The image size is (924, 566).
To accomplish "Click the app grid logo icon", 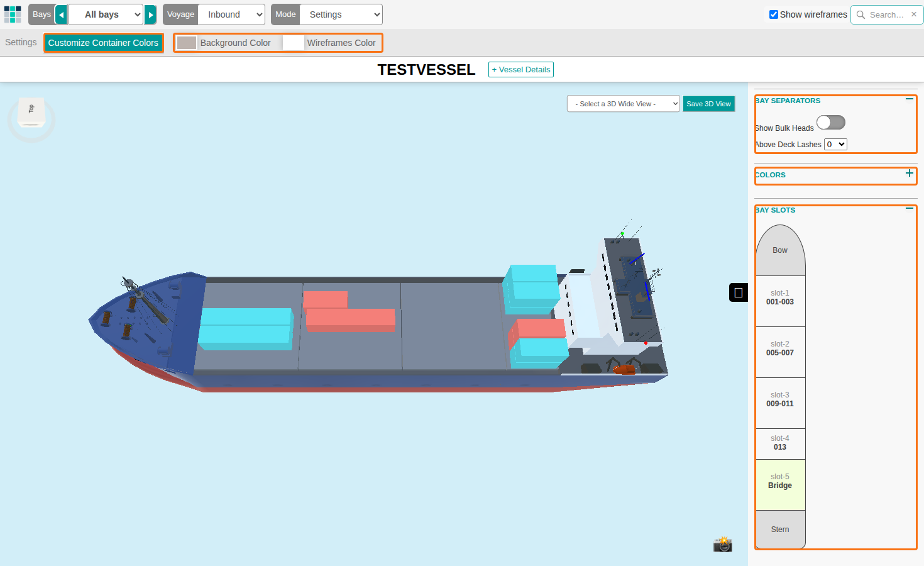I will click(x=13, y=14).
